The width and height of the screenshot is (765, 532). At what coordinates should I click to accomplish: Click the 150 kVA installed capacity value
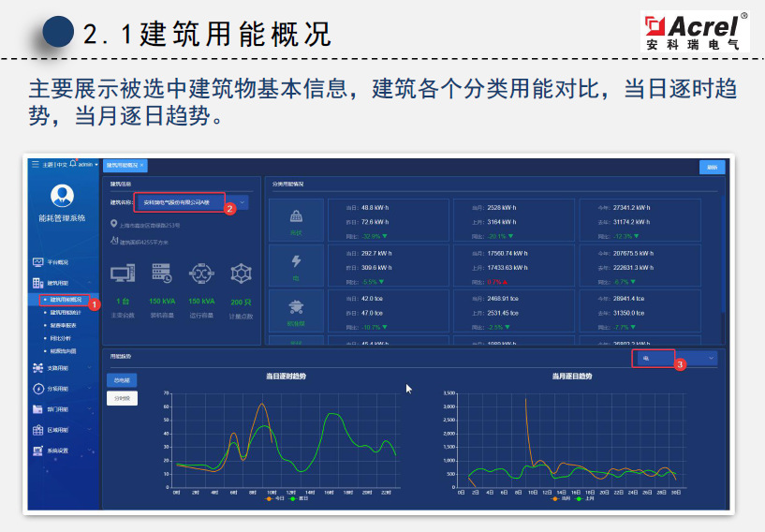pyautogui.click(x=162, y=302)
